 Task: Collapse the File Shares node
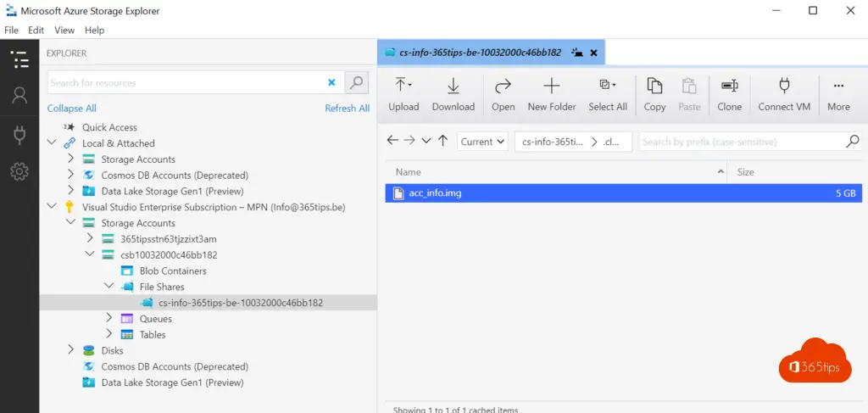click(x=109, y=287)
